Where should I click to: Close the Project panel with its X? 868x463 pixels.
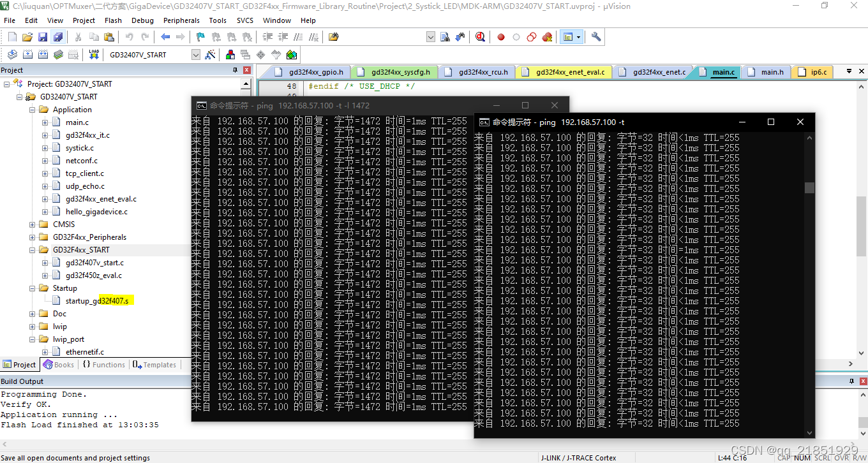coord(247,70)
